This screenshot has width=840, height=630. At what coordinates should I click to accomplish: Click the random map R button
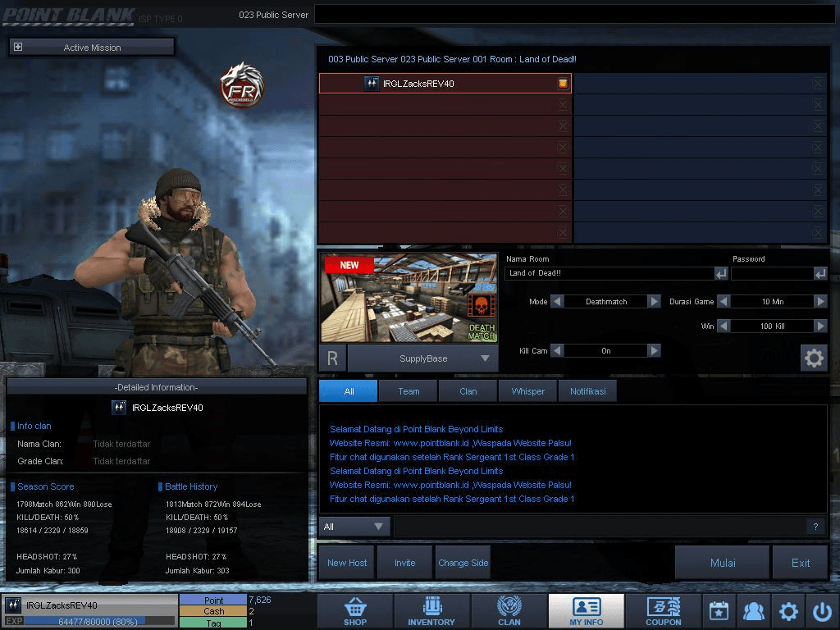332,358
